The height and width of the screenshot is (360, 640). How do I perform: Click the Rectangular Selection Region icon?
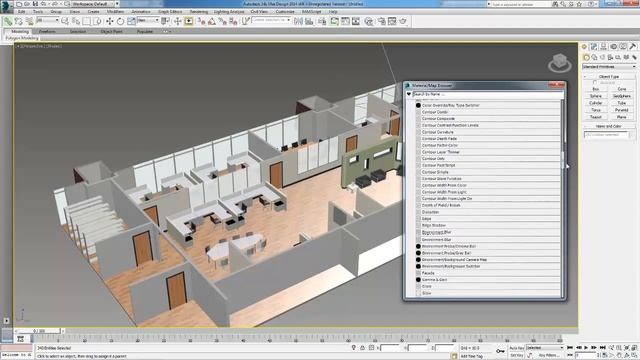87,21
